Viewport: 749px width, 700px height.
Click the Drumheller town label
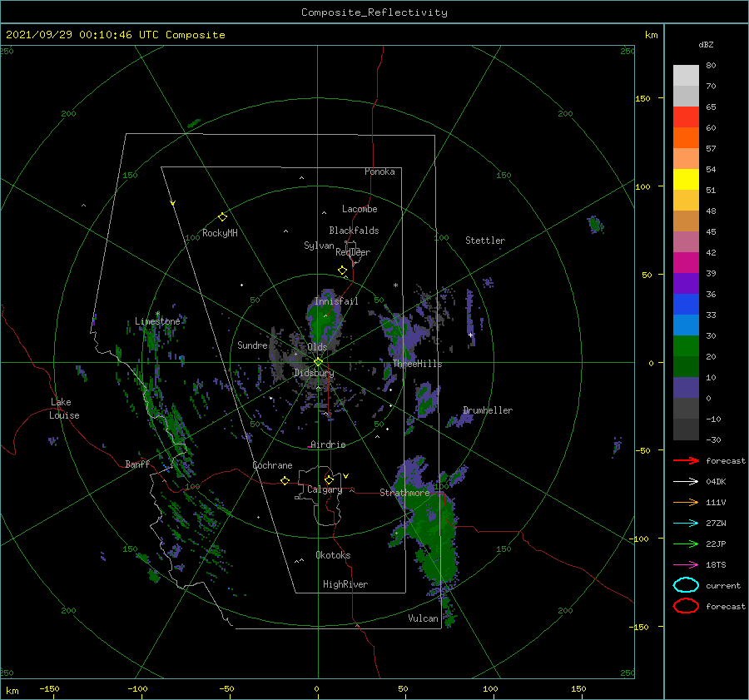point(487,410)
